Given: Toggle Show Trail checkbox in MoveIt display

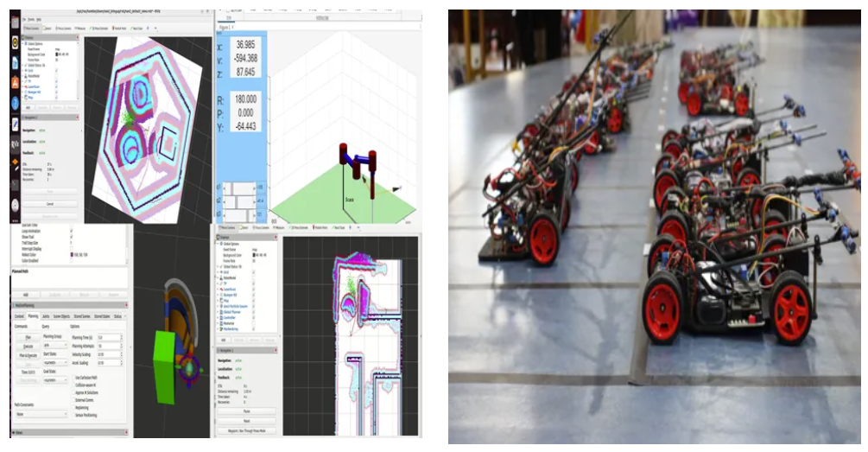Looking at the screenshot, I should [x=71, y=236].
